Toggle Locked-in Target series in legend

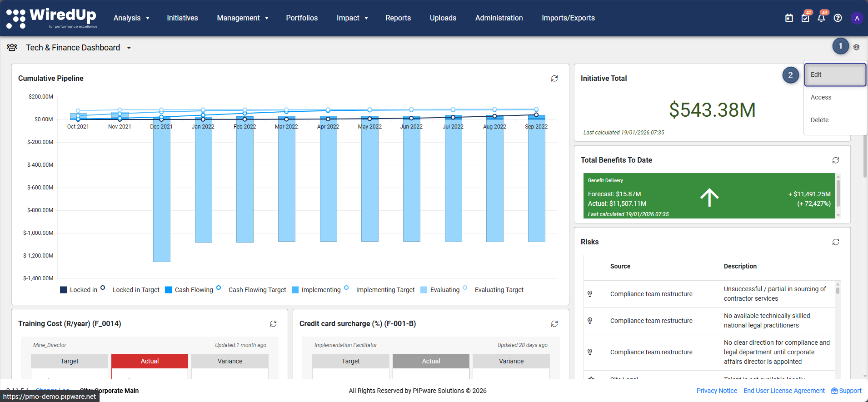point(130,290)
